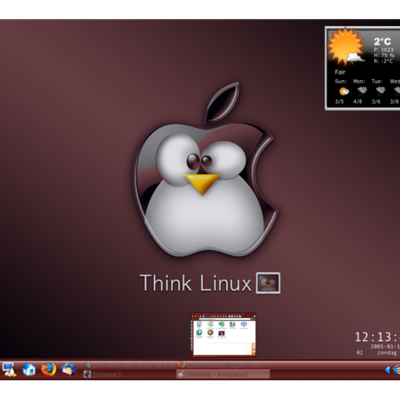The image size is (400, 400).
Task: Select Sunday's forecast icon in weather widget
Action: pos(344,91)
